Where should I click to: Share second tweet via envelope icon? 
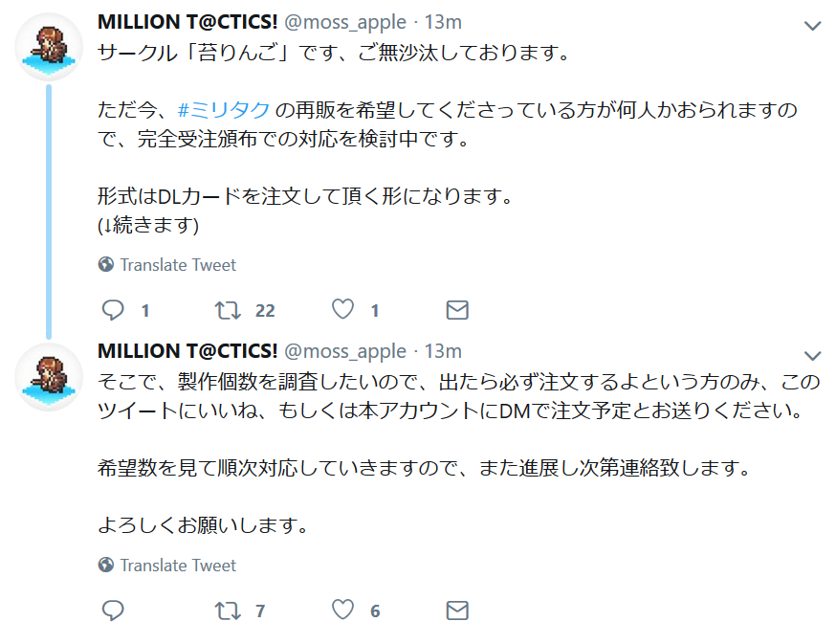457,611
